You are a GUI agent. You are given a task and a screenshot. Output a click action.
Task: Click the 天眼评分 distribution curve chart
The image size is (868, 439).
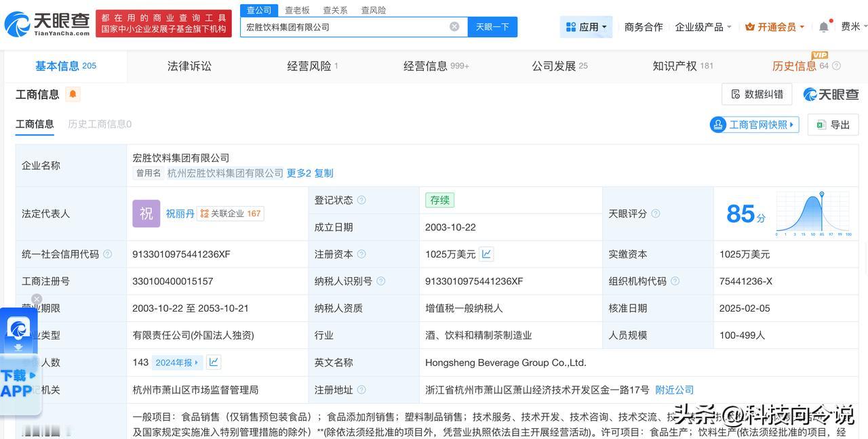(x=814, y=214)
